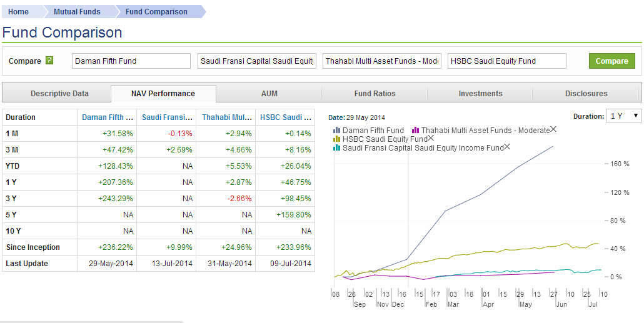This screenshot has height=323, width=644.
Task: Click HSBC Saudi Equity Fund input field
Action: pos(507,61)
